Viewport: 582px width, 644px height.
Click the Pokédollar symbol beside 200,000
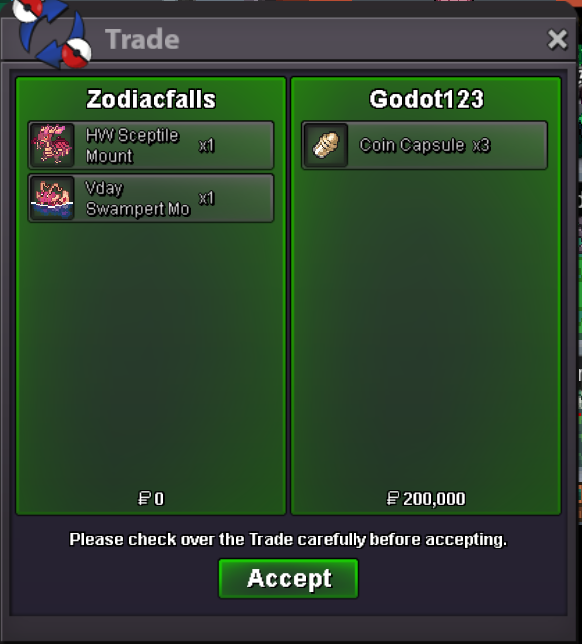pos(393,499)
